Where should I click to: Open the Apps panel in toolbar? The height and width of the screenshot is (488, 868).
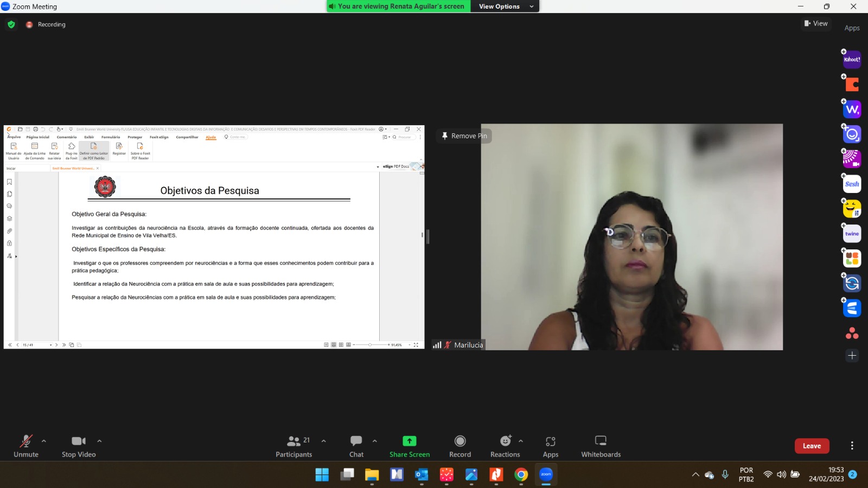(x=550, y=446)
